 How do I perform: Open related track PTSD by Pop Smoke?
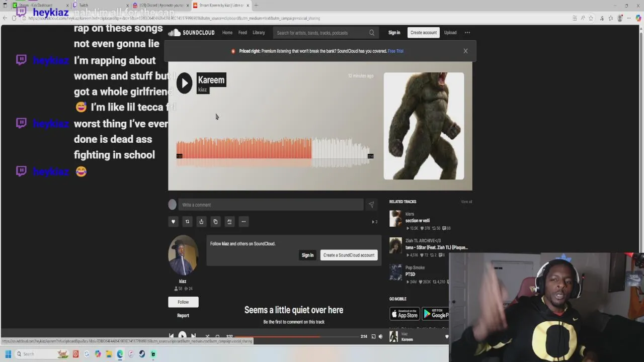(x=411, y=274)
